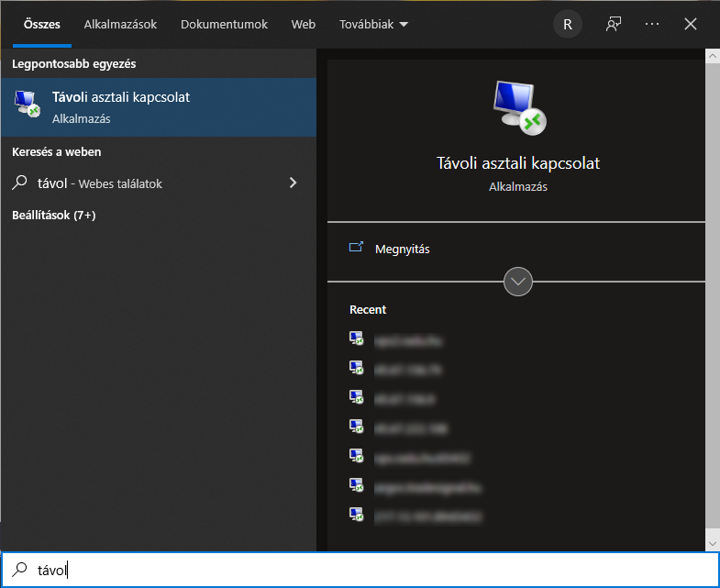Image resolution: width=720 pixels, height=588 pixels.
Task: Click the R user account avatar
Action: tap(568, 25)
